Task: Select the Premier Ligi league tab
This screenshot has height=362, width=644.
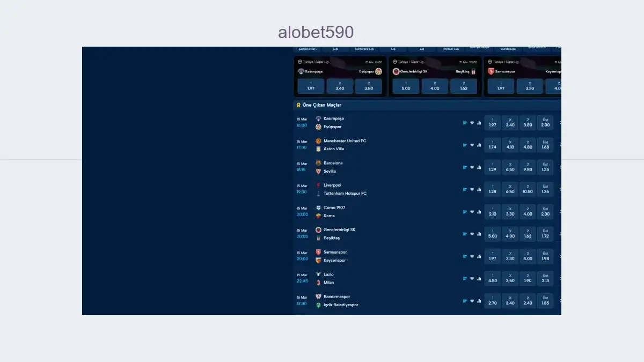Action: (x=451, y=49)
